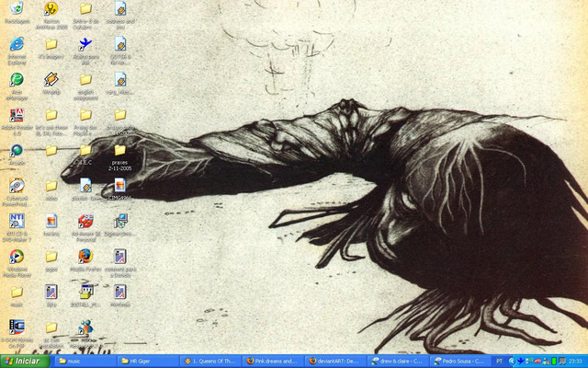Open the horário image file

tap(51, 221)
